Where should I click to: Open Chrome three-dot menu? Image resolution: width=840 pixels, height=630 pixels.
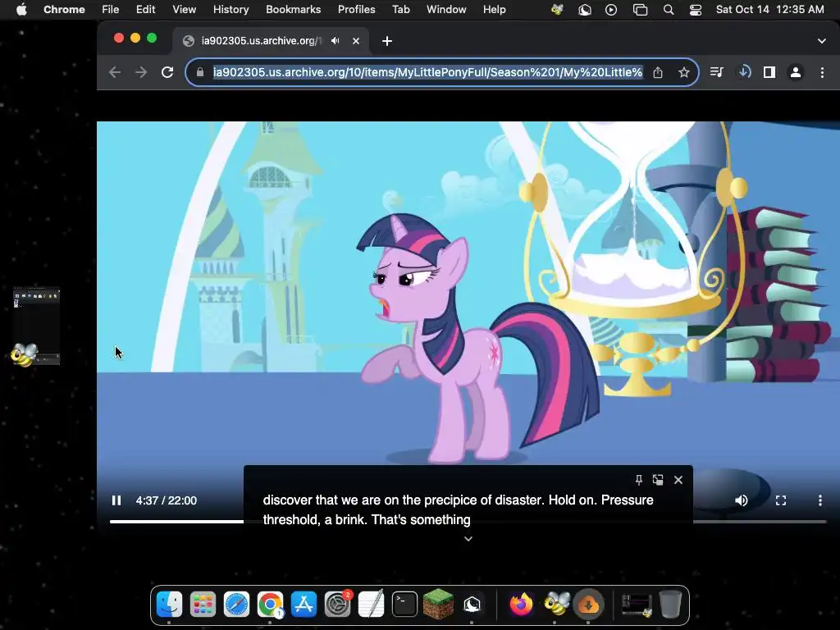tap(822, 72)
